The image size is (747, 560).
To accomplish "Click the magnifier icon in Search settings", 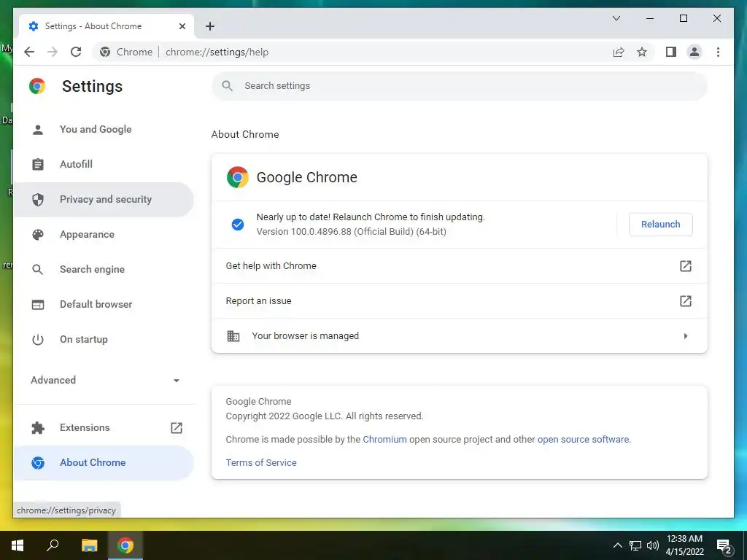I will click(x=228, y=86).
